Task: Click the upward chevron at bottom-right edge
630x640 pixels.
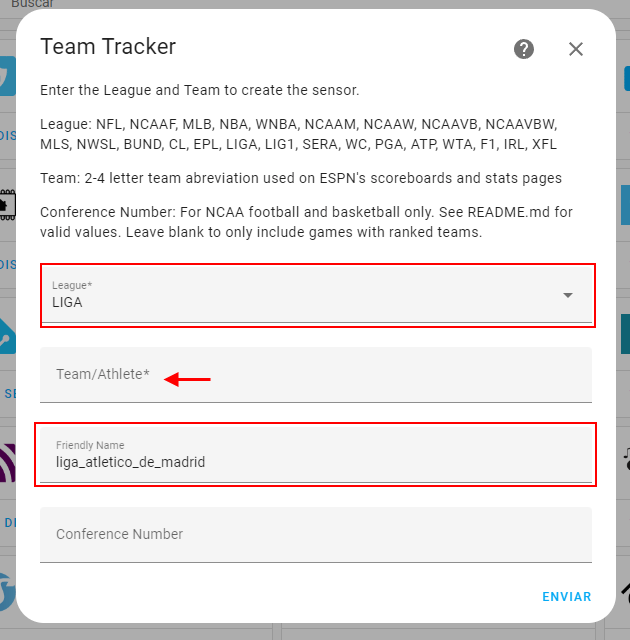Action: pyautogui.click(x=624, y=591)
